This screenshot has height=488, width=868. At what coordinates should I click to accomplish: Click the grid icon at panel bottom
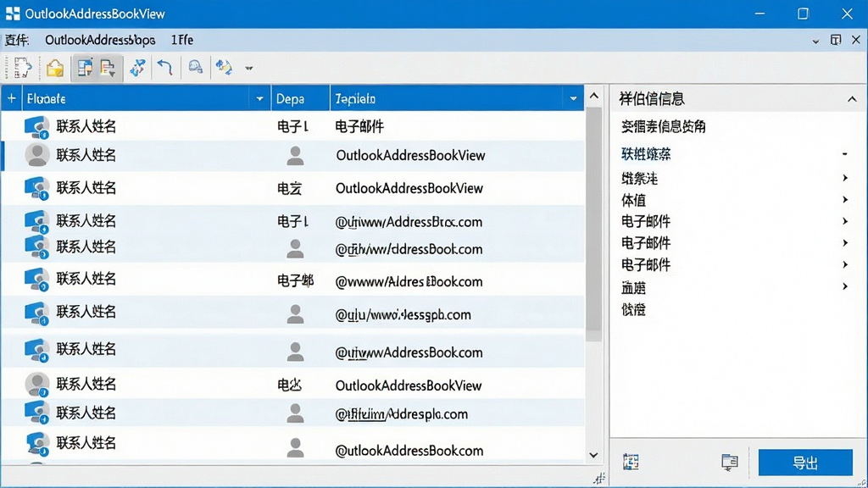[x=631, y=462]
